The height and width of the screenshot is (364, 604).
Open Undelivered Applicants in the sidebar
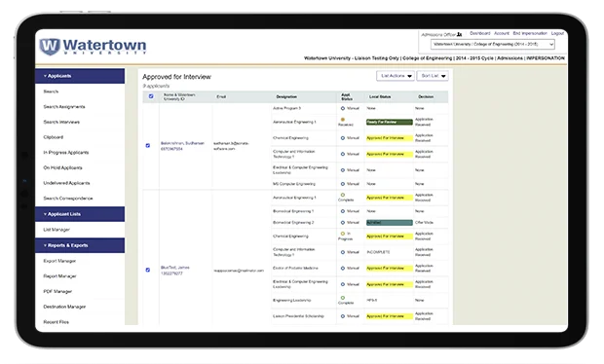pos(66,183)
